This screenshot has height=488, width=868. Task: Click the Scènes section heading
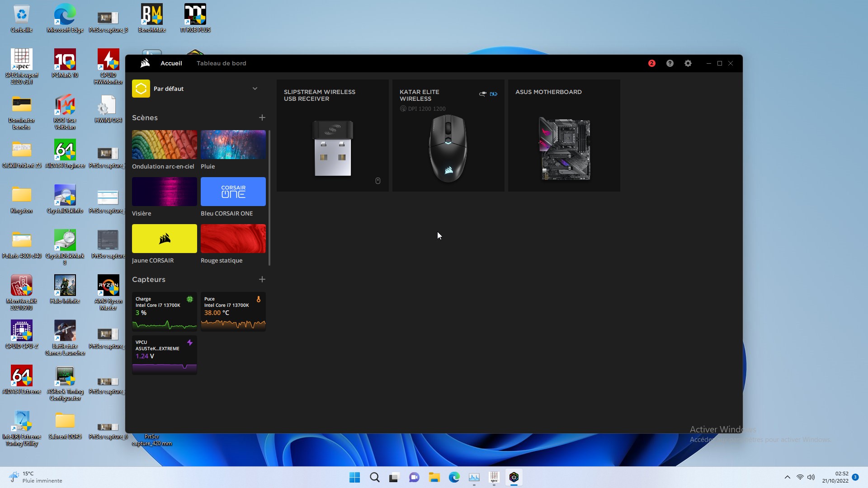pyautogui.click(x=145, y=117)
